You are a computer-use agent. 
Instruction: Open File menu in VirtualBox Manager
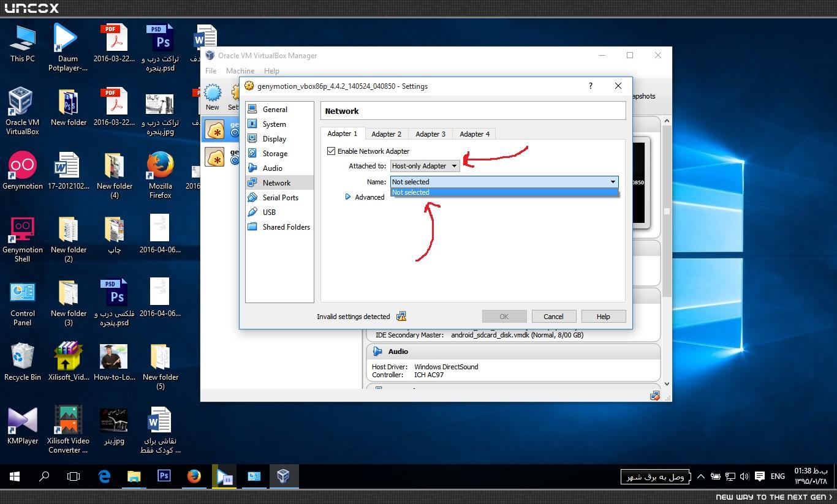tap(211, 71)
